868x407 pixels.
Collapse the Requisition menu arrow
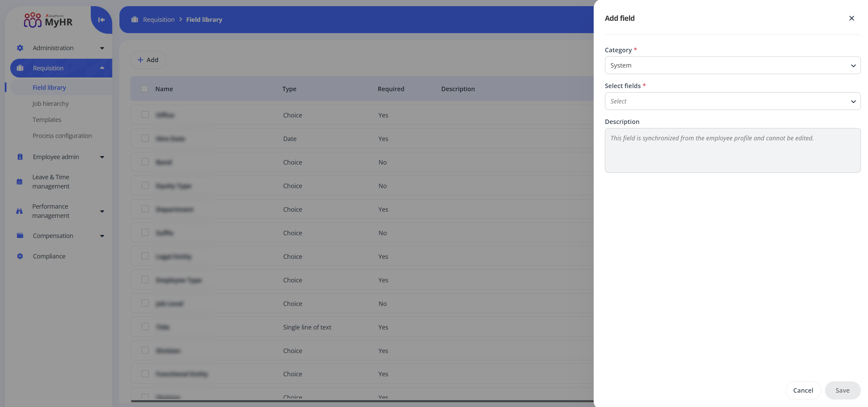[102, 68]
